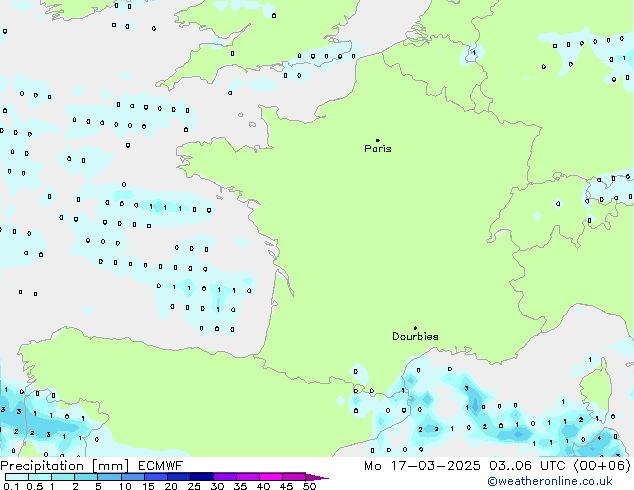Pick the 25–30 mm navy legend swatch
This screenshot has height=490, width=634.
pyautogui.click(x=201, y=477)
